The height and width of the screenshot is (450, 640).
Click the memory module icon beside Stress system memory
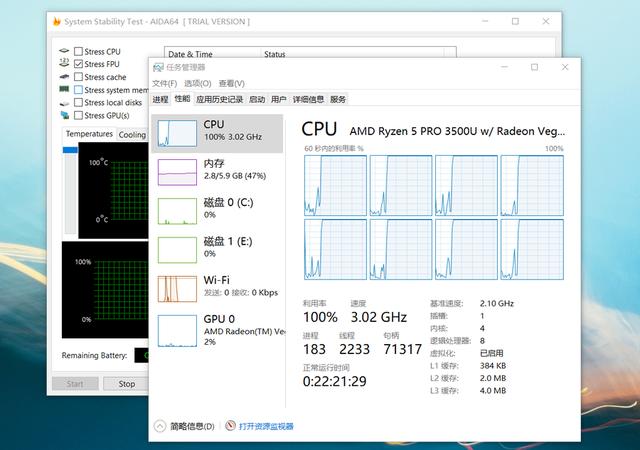pos(64,89)
